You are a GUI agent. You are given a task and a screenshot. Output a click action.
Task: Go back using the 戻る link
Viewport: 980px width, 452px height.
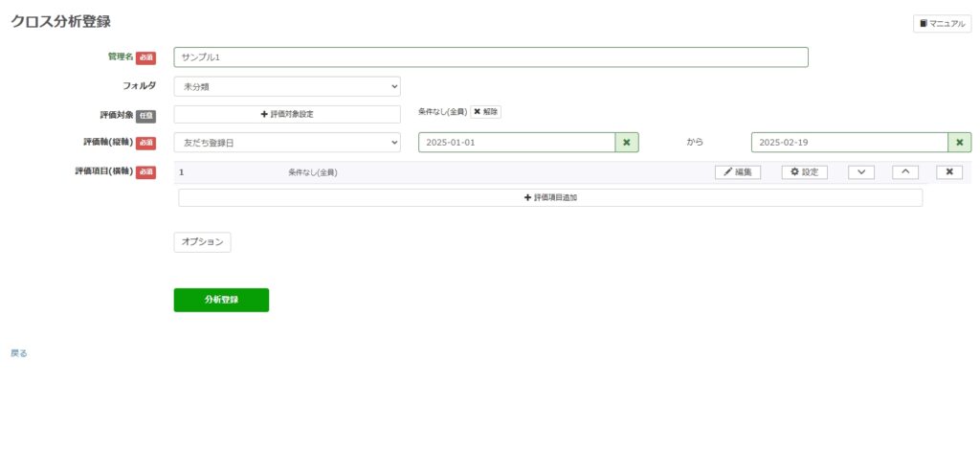[19, 353]
